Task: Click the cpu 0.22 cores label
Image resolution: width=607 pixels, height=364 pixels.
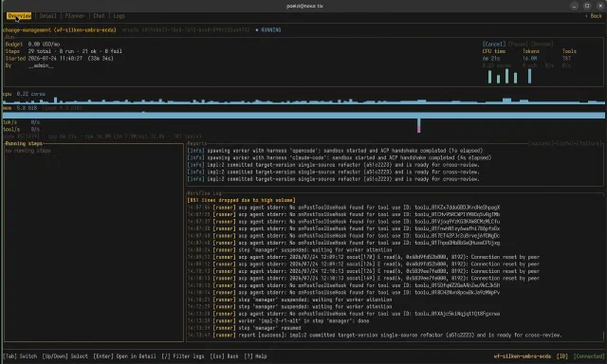Action: (x=24, y=94)
